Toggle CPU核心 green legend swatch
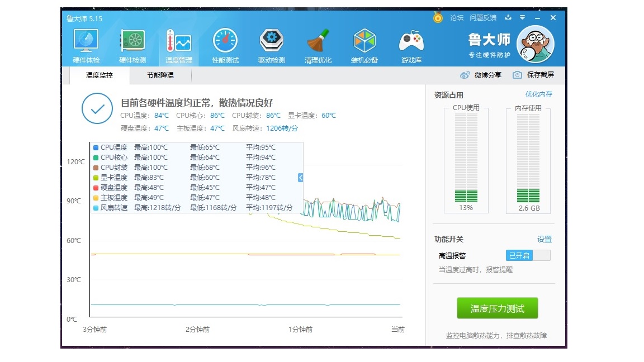Image resolution: width=644 pixels, height=362 pixels. (x=96, y=158)
